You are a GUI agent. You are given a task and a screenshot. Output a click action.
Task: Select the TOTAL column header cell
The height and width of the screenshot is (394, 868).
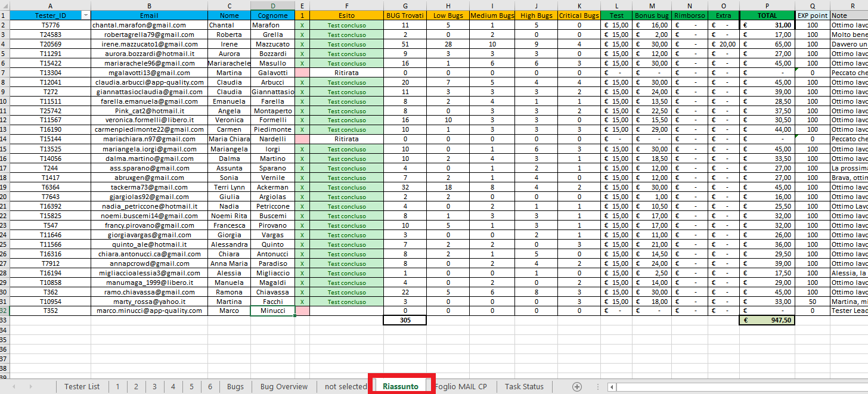pyautogui.click(x=767, y=15)
